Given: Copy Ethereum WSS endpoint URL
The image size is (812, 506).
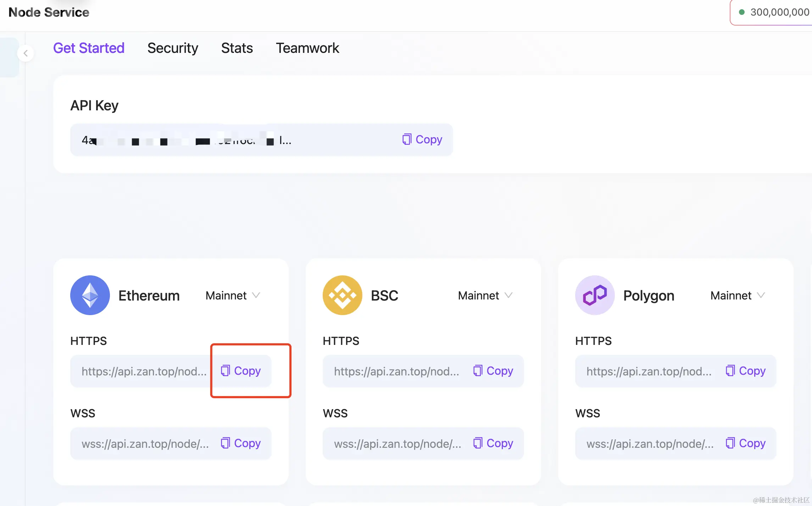Looking at the screenshot, I should (241, 443).
